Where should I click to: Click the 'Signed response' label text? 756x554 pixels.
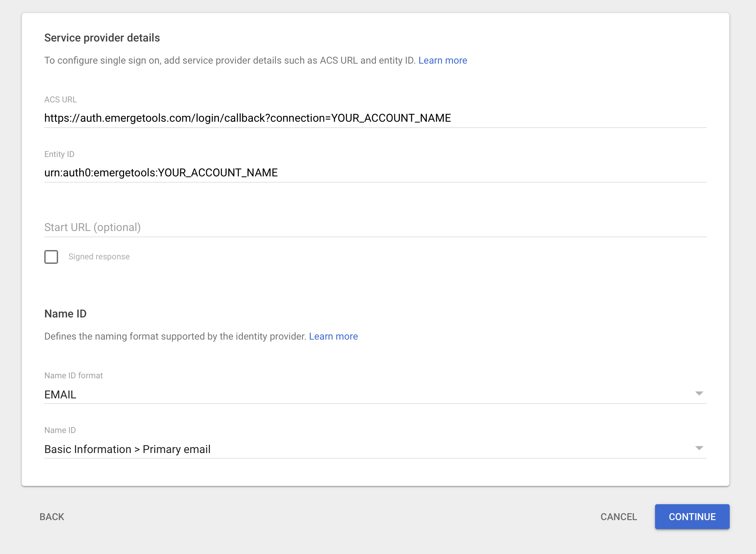click(99, 257)
